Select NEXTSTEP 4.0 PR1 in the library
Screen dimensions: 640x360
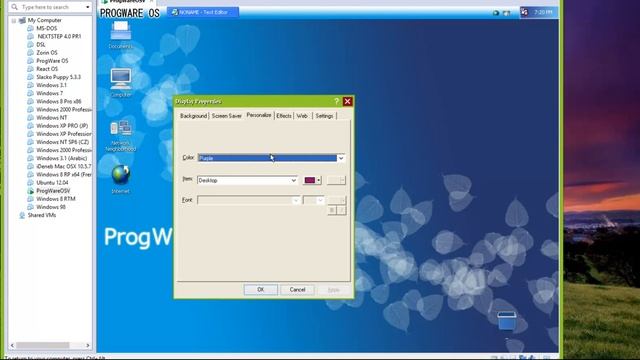[59, 36]
